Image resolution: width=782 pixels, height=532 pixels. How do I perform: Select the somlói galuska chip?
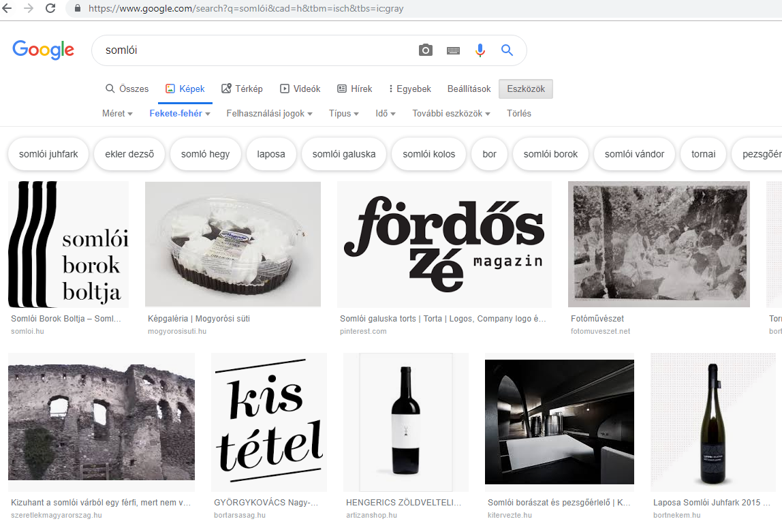tap(343, 154)
